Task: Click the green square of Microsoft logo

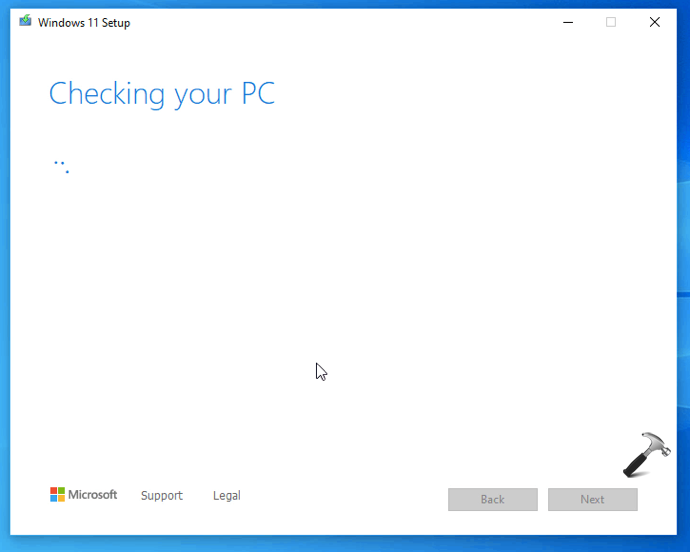Action: [61, 491]
